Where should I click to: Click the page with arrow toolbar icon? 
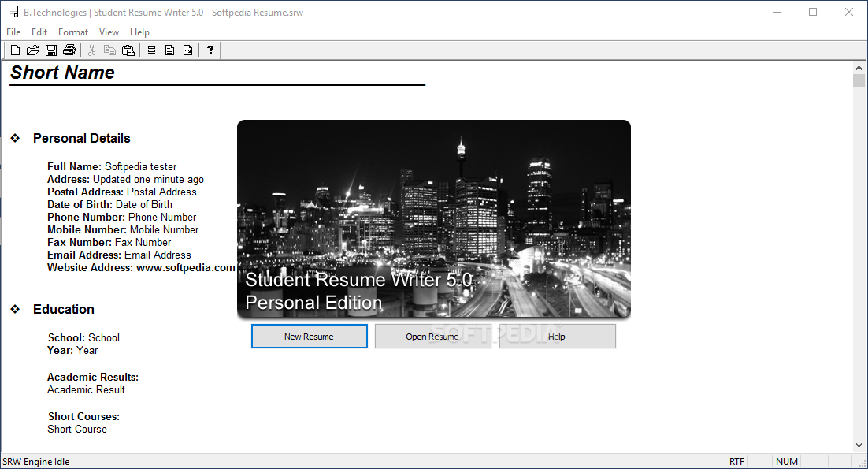pyautogui.click(x=187, y=50)
